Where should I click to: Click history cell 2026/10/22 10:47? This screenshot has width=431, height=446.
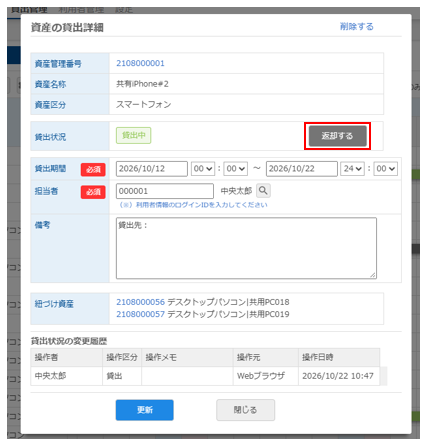click(x=338, y=376)
